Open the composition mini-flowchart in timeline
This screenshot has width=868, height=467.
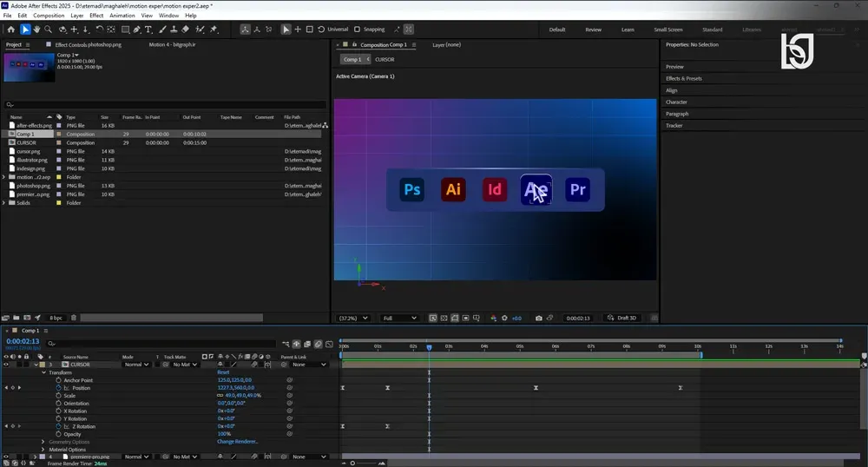286,344
